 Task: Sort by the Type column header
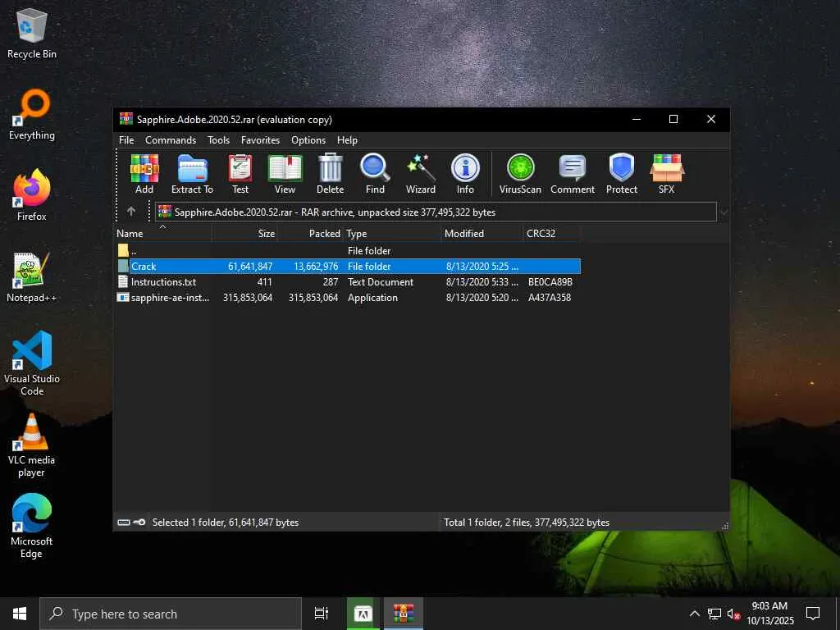point(393,234)
